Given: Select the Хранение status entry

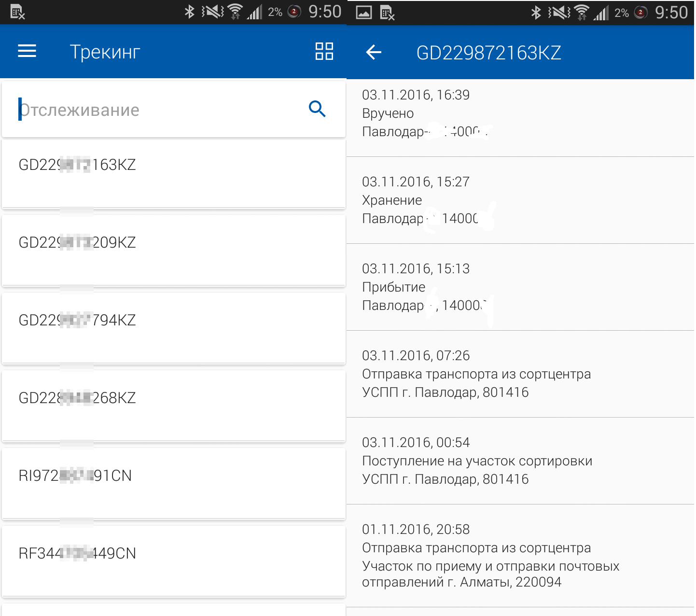Looking at the screenshot, I should 520,200.
